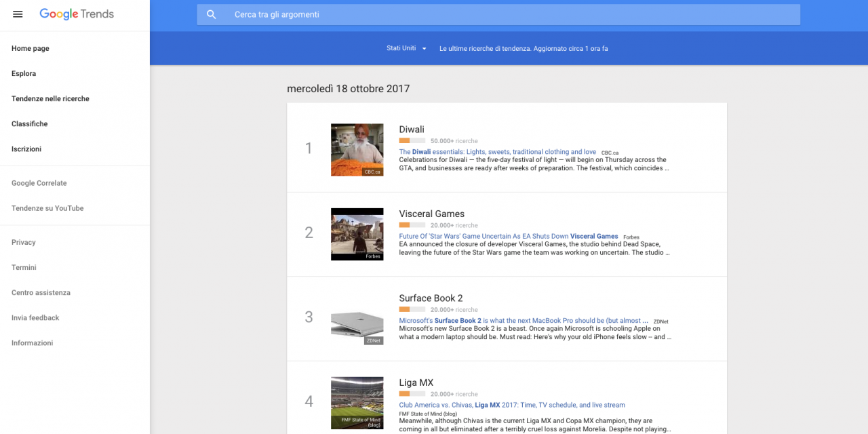Click the Forbes source label beside Visceral Games link
Viewport: 868px width, 434px height.
631,237
